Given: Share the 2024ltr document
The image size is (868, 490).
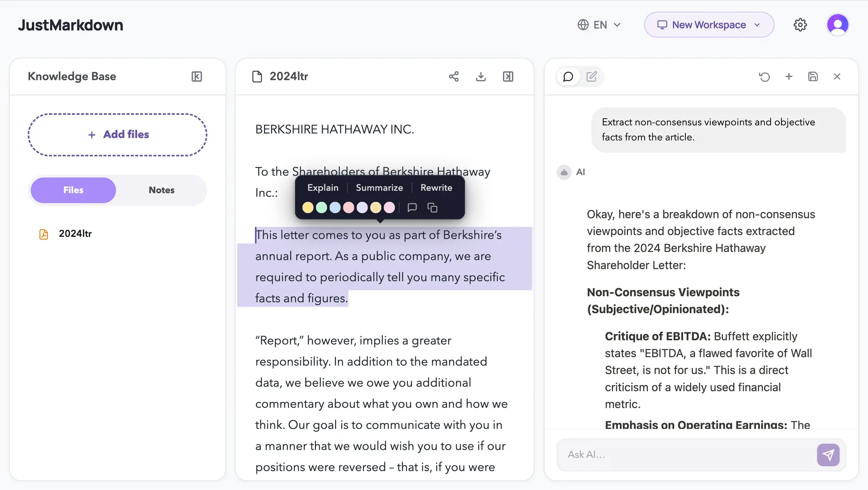Looking at the screenshot, I should (x=453, y=76).
